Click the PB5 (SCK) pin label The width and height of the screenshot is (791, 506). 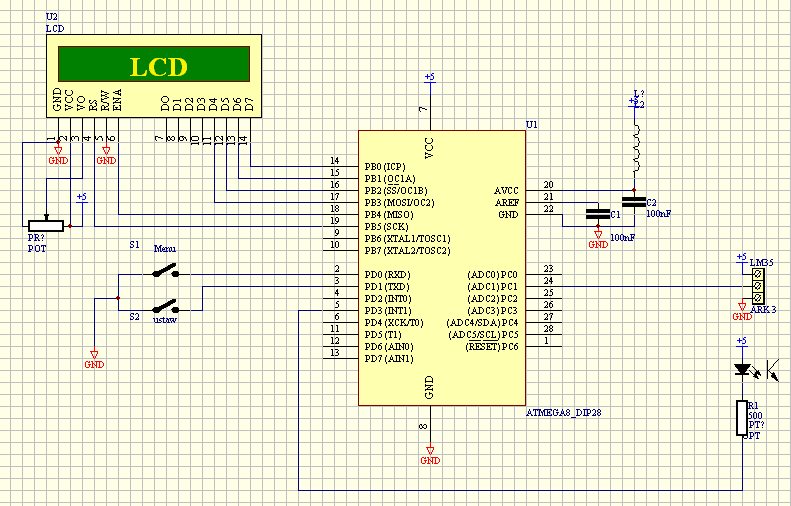(x=386, y=227)
